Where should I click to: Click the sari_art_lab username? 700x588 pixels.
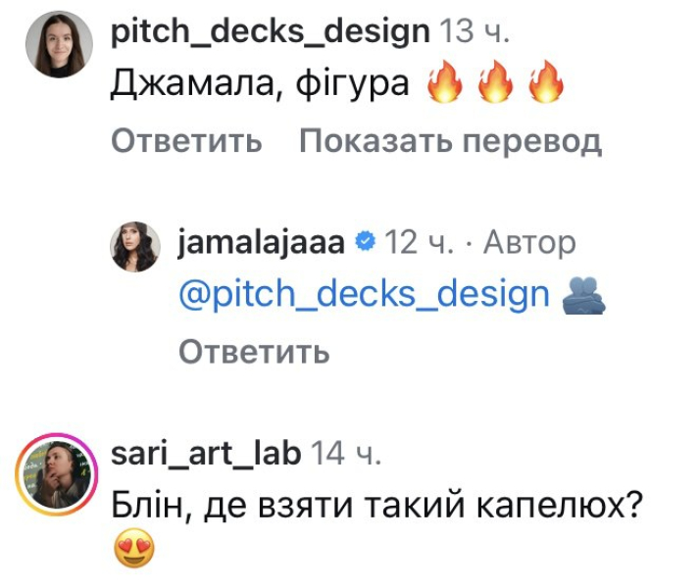pyautogui.click(x=206, y=454)
